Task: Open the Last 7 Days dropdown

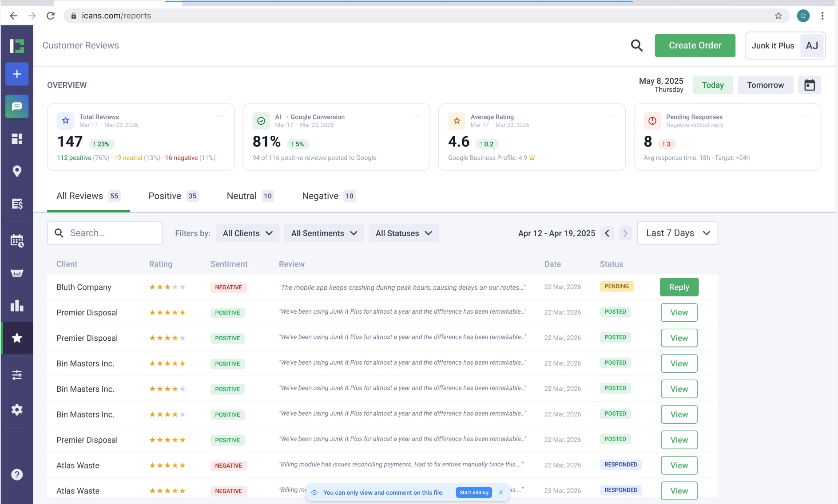Action: point(677,233)
